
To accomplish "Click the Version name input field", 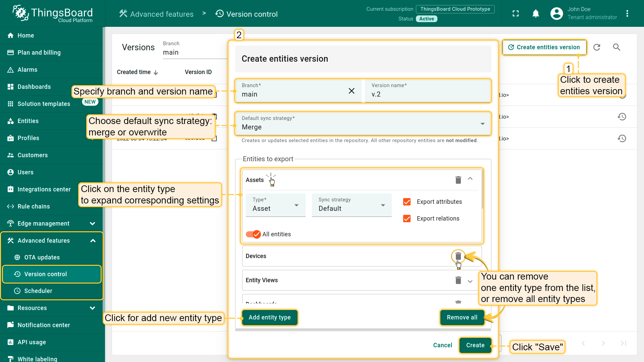I will pos(427,94).
